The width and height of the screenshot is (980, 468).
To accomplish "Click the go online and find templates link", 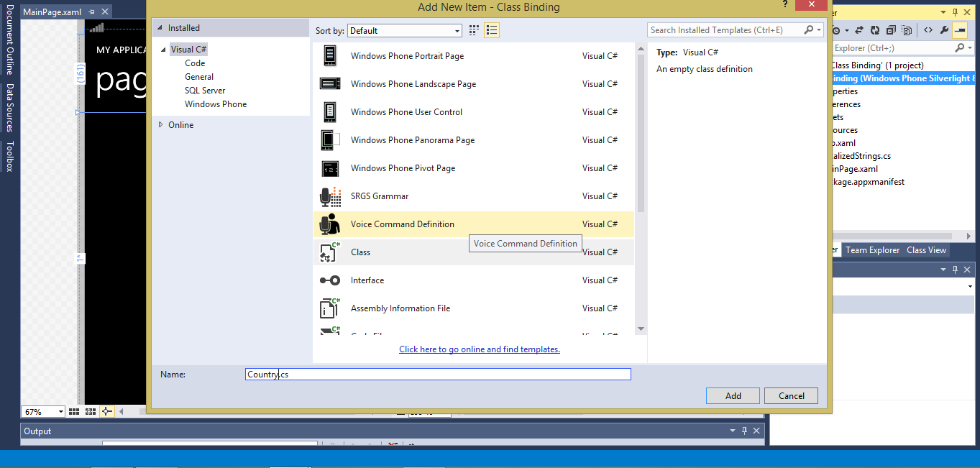I will click(480, 349).
